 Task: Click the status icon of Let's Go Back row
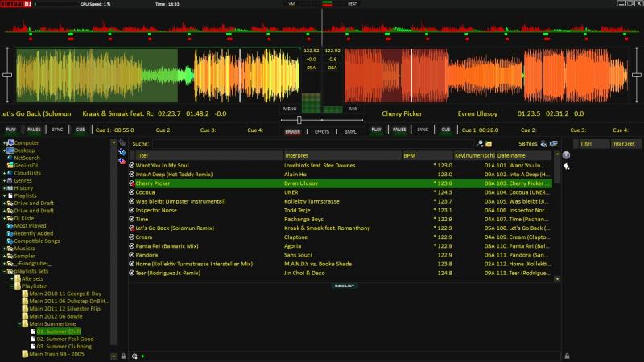tap(132, 228)
